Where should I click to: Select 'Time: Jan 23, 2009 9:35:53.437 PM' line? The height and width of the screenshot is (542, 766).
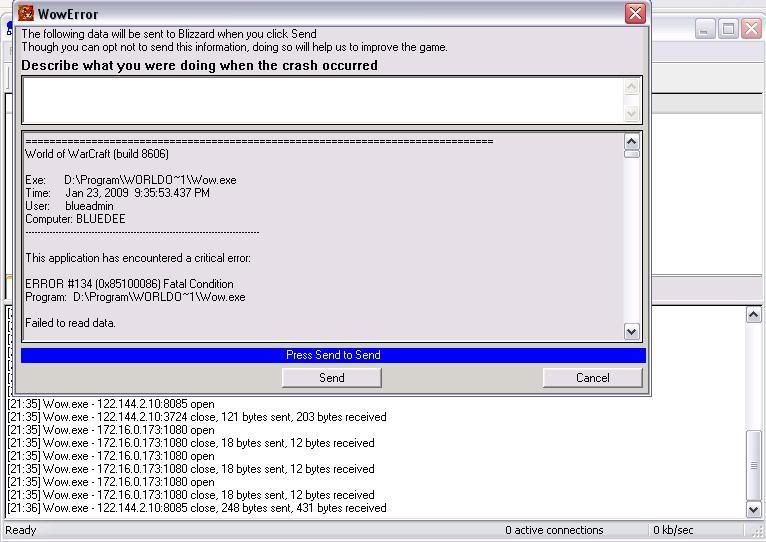click(117, 193)
